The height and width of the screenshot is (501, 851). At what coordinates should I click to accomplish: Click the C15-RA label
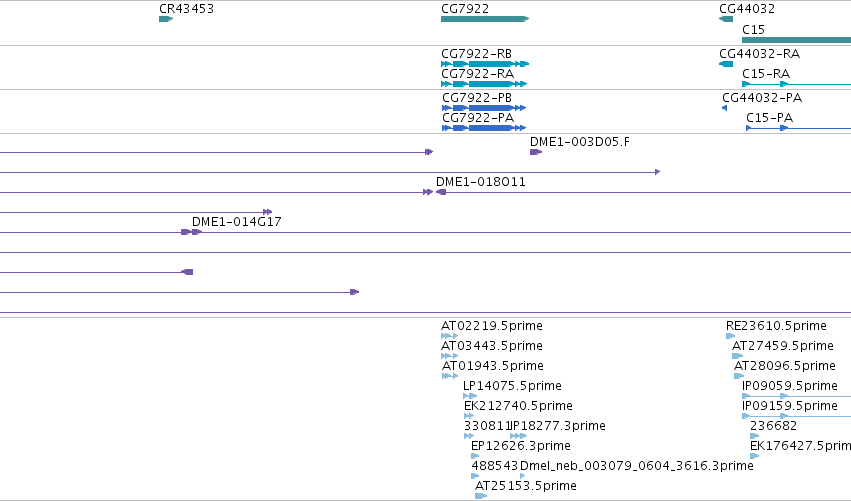[x=766, y=74]
